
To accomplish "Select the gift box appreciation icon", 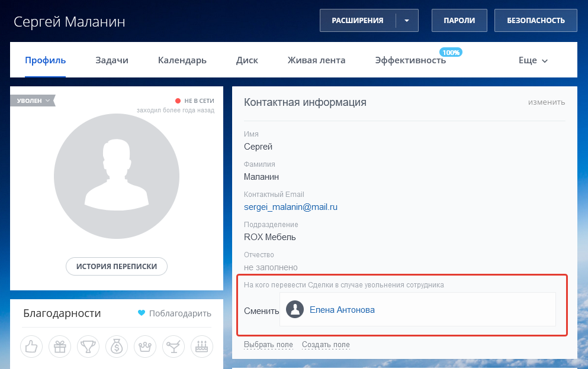I will tap(59, 347).
